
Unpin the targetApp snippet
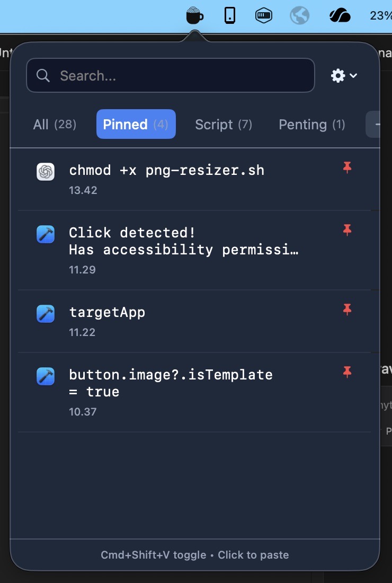click(348, 309)
